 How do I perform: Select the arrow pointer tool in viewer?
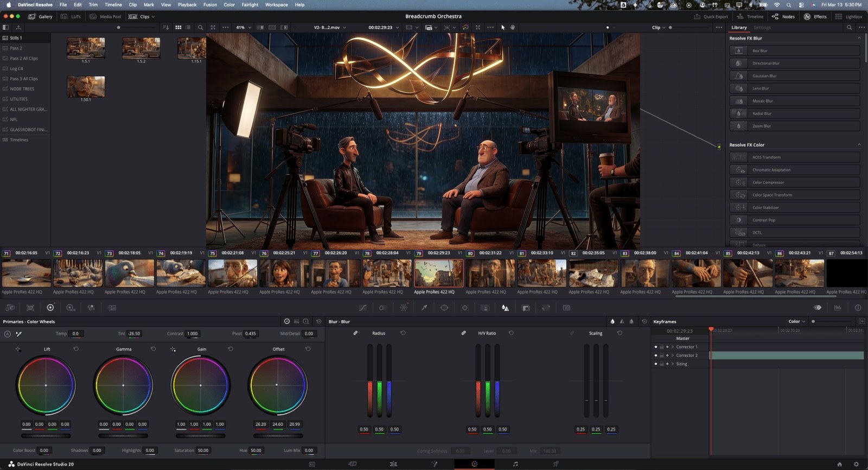click(503, 27)
